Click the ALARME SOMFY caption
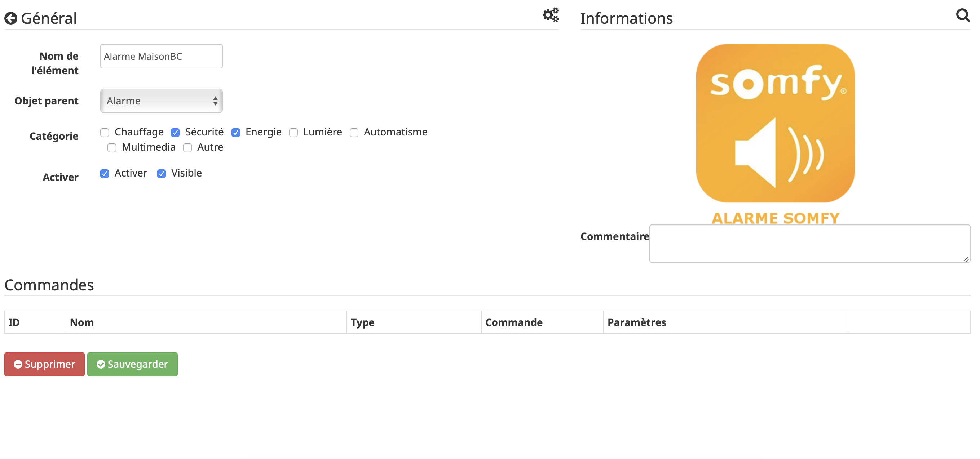 (x=775, y=218)
